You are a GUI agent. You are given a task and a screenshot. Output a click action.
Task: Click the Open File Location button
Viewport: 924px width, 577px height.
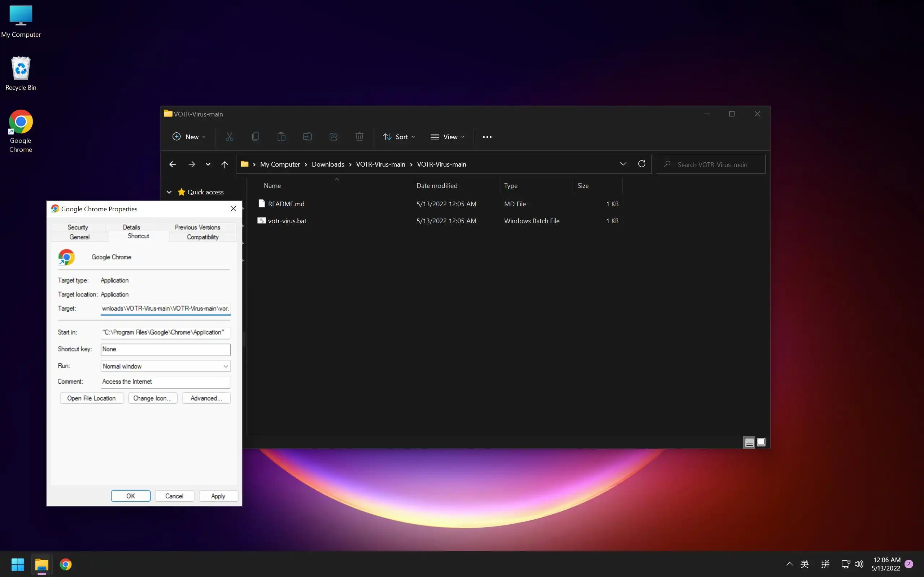coord(91,398)
